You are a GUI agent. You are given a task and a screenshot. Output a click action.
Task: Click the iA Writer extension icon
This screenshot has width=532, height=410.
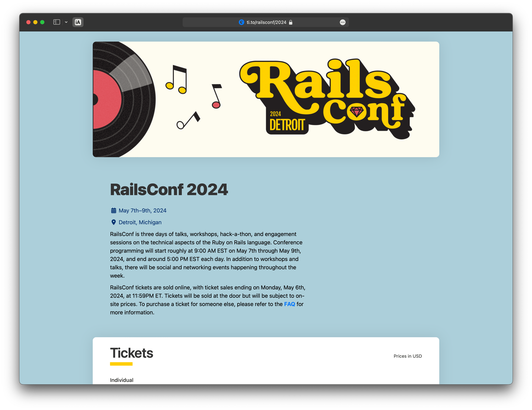tap(78, 22)
